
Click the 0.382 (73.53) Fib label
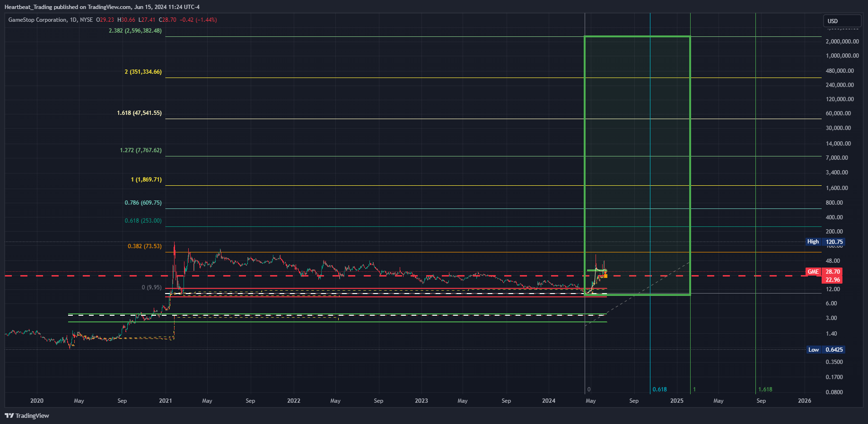145,246
